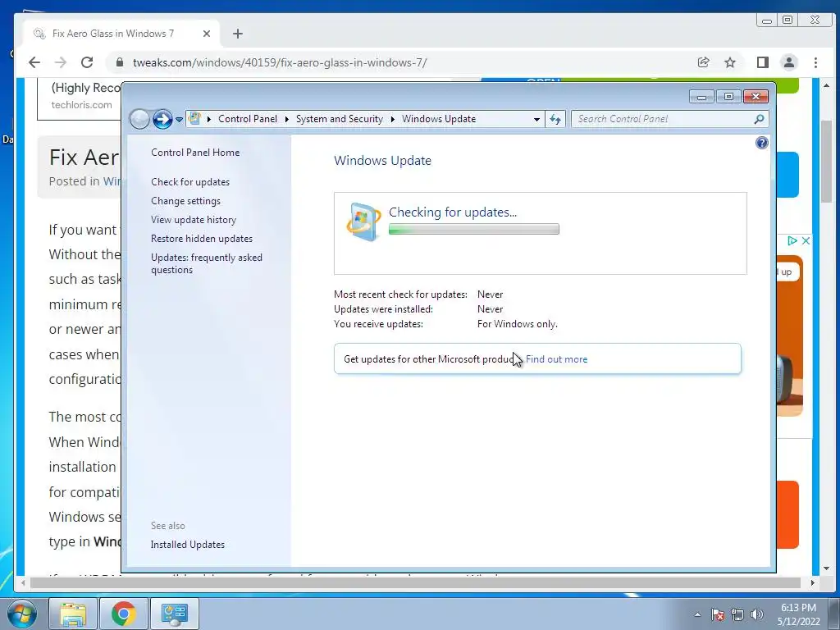Click Chrome share page icon
This screenshot has height=630, width=840.
coord(703,62)
